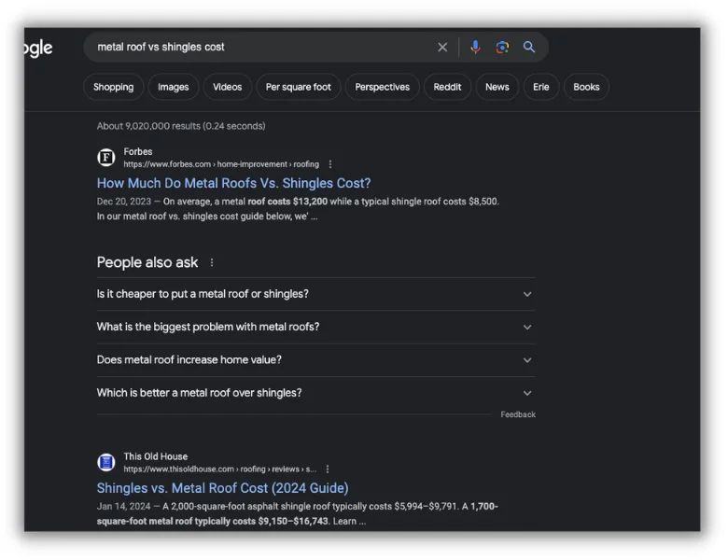The width and height of the screenshot is (728, 560).
Task: Expand 'Does metal roof increase home value?'
Action: (x=315, y=360)
